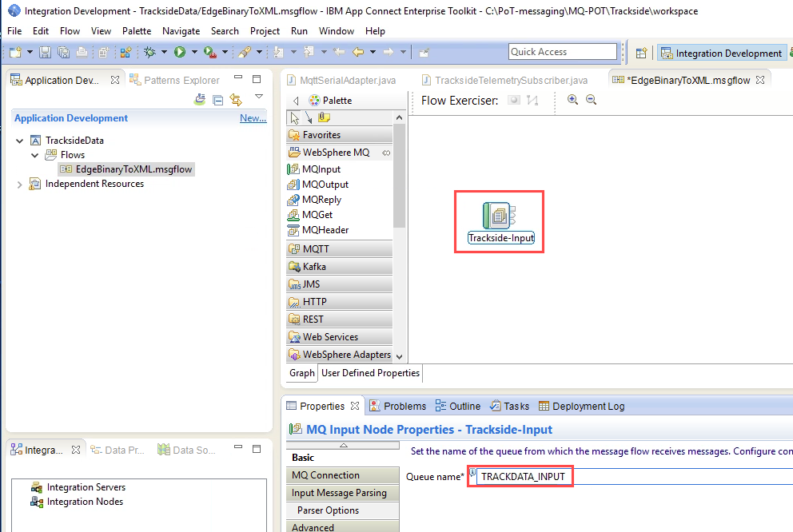Switch to the Patterns Explorer tab
Screen dimensions: 793x532
174,81
